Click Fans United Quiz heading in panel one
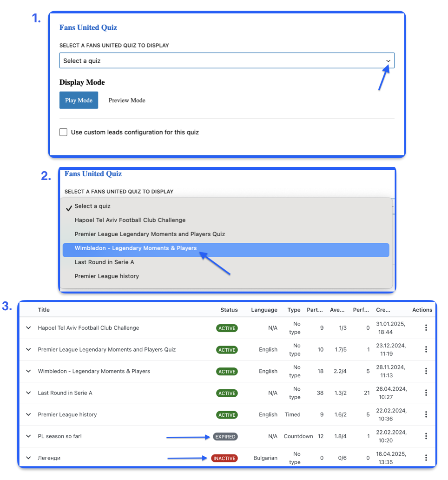Viewport: 448px width, 480px height. point(88,27)
